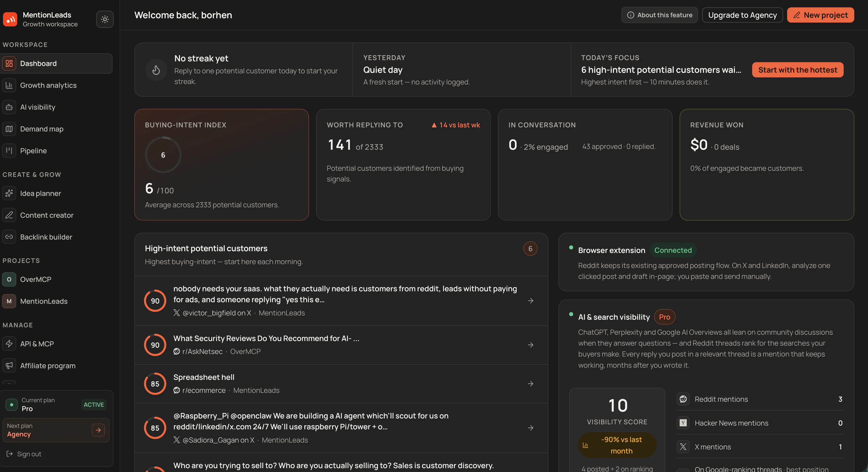Go to Backlink builder

(x=56, y=237)
